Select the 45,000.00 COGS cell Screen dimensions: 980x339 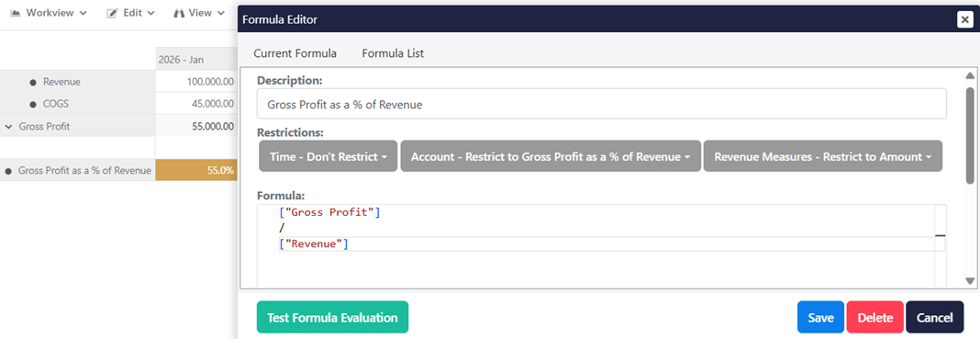(196, 104)
